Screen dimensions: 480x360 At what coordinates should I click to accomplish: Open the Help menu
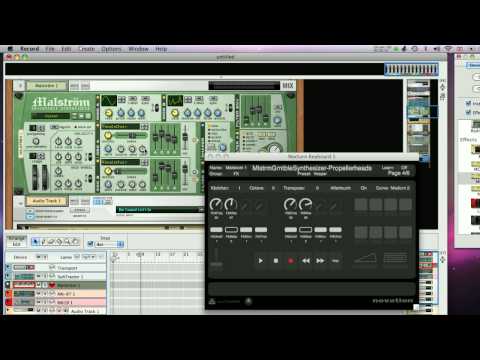coord(161,49)
